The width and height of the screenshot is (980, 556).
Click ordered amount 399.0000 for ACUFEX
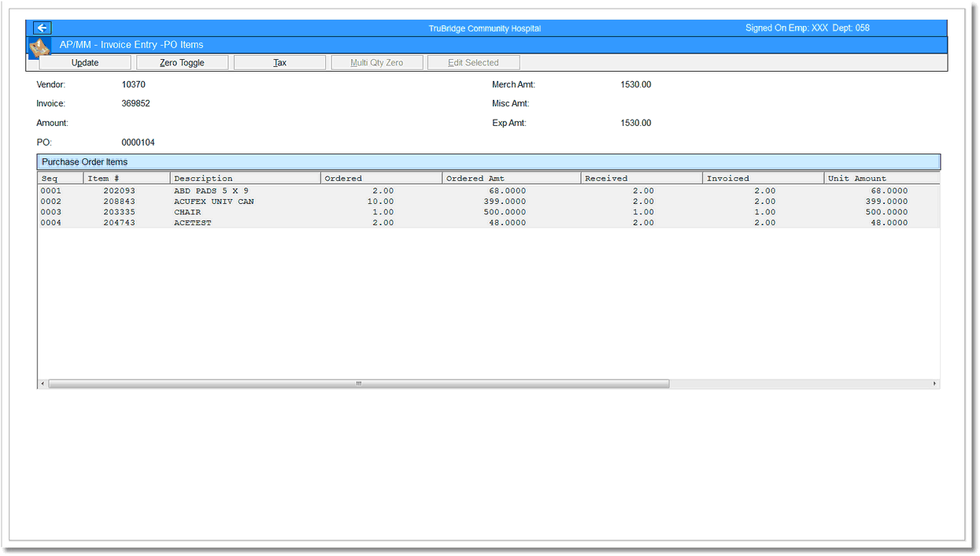coord(505,201)
